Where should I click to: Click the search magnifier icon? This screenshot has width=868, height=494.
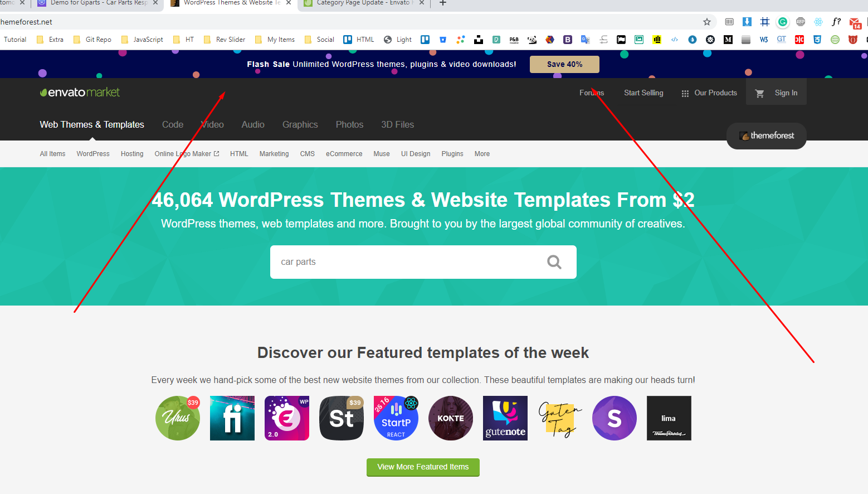coord(554,262)
